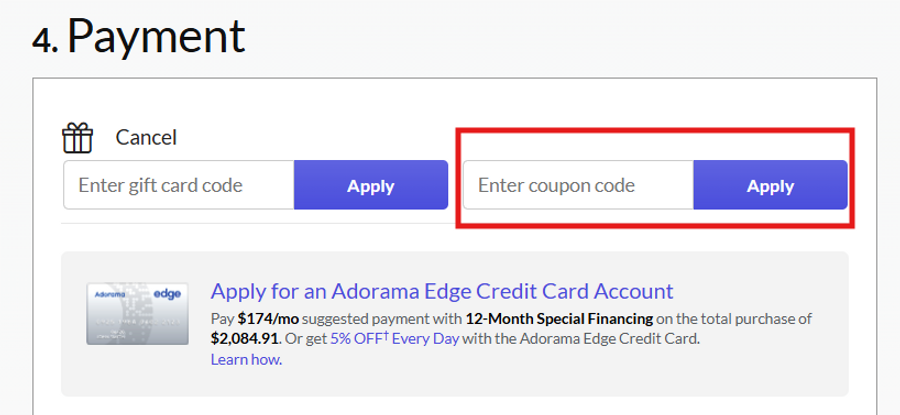The width and height of the screenshot is (900, 415).
Task: Apply the coupon code
Action: pyautogui.click(x=770, y=185)
